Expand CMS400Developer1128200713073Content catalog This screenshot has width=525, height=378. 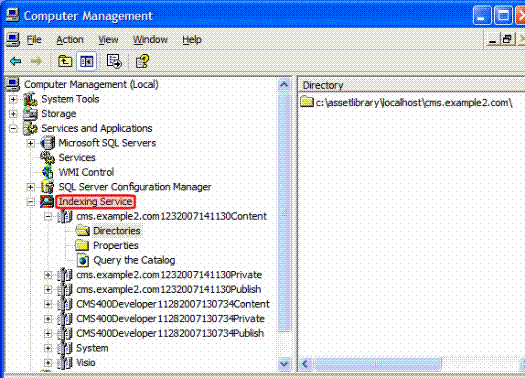[x=48, y=304]
